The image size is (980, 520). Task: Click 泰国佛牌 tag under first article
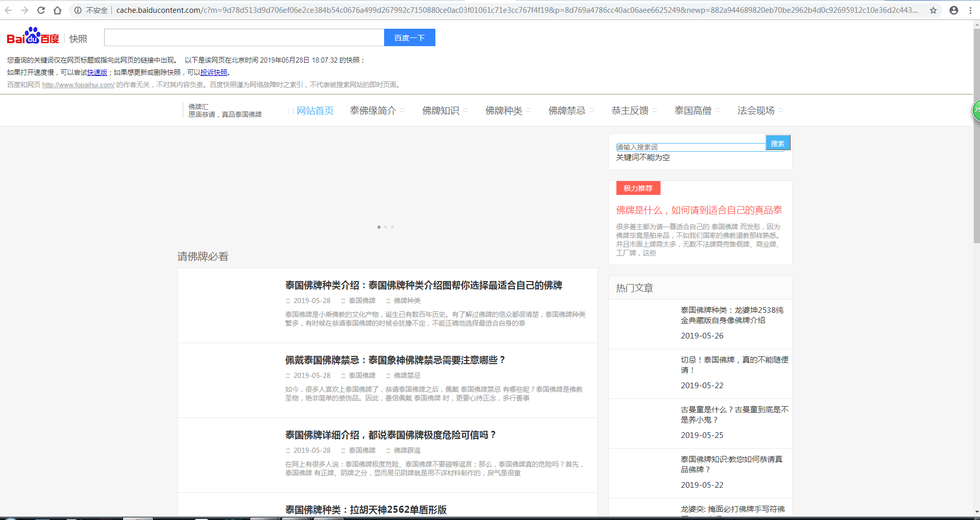362,301
